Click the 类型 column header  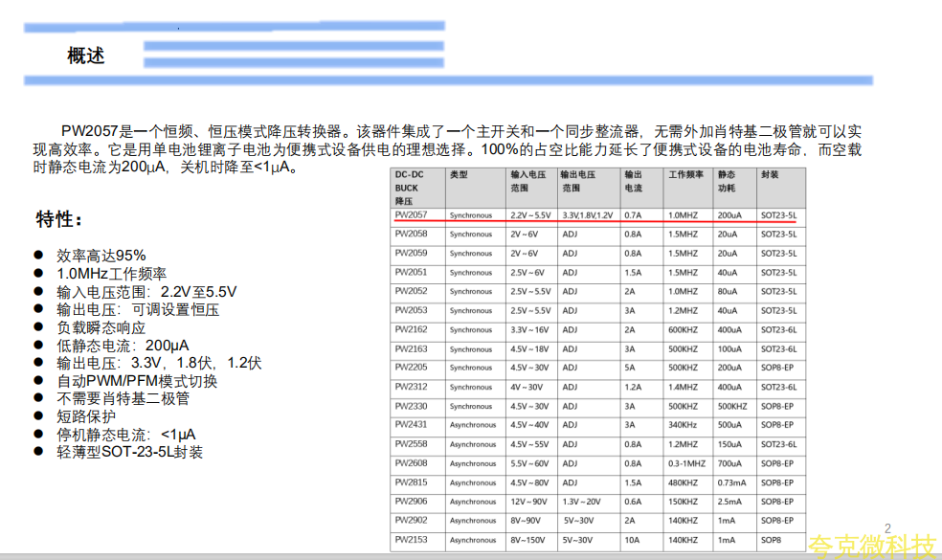(459, 175)
